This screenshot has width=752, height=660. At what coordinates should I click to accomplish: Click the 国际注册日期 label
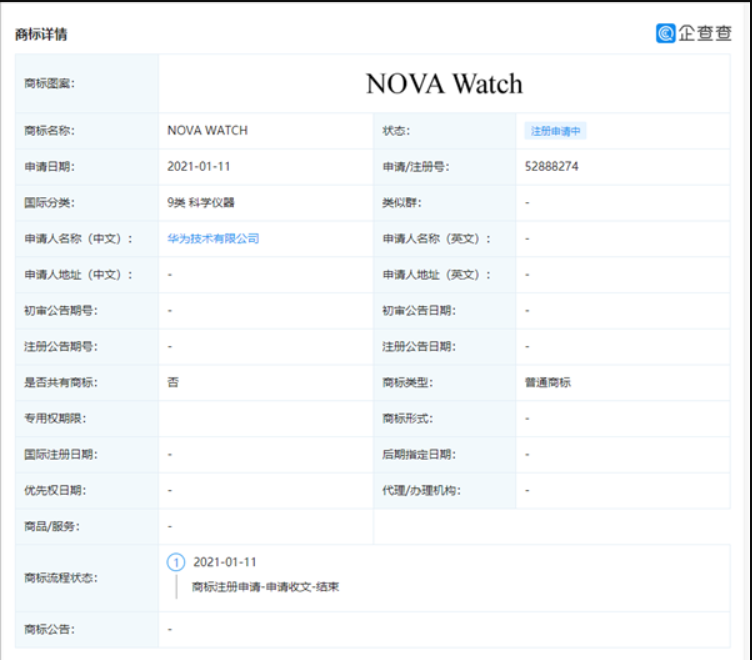click(61, 454)
